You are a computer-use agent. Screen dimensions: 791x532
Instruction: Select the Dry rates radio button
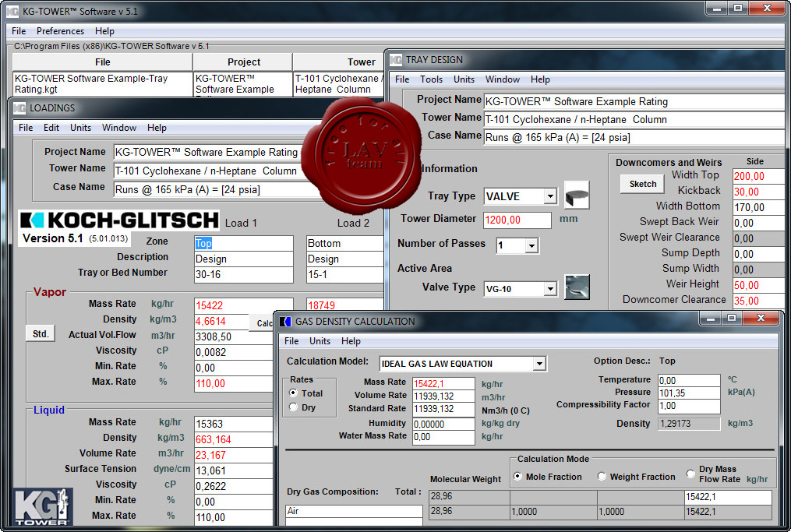click(x=293, y=407)
